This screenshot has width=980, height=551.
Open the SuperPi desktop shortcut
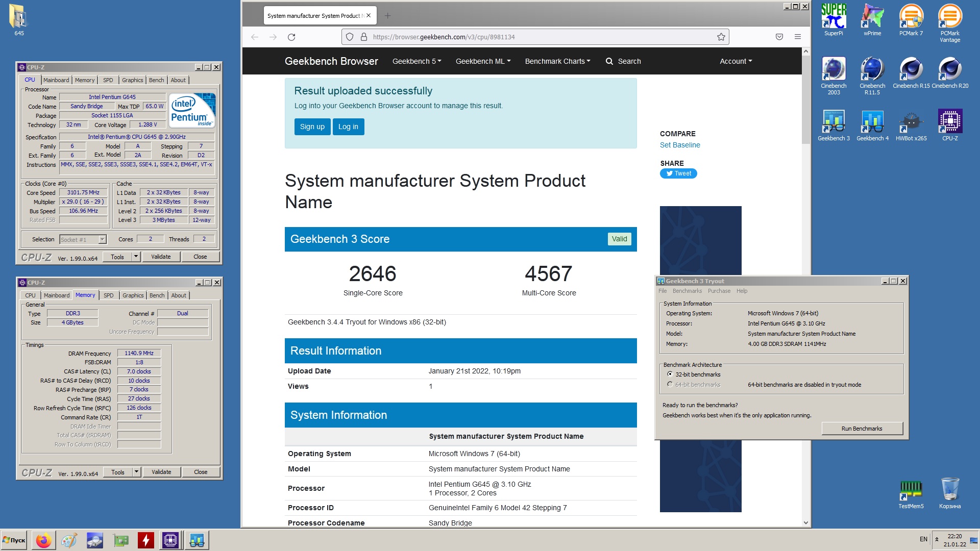coord(834,19)
